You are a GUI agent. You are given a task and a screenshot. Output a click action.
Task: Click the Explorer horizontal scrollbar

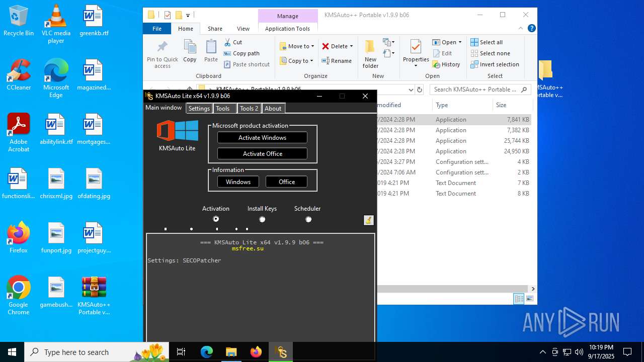pyautogui.click(x=453, y=289)
